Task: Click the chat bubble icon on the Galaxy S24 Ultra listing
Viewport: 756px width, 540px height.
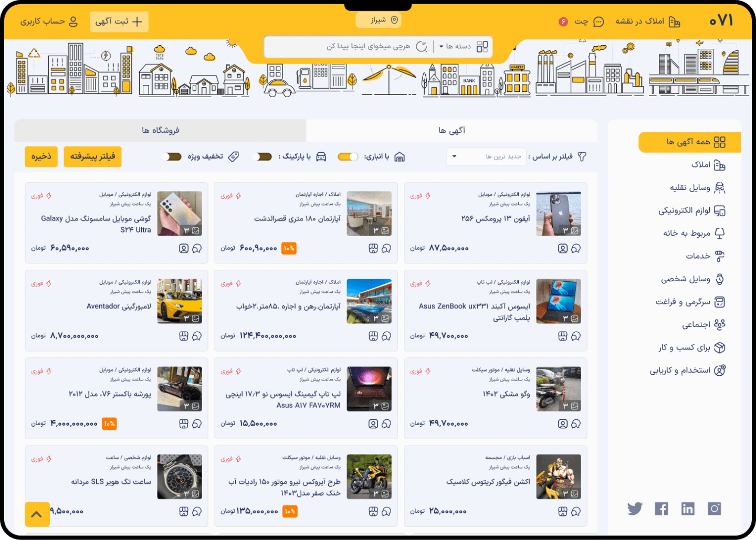Action: click(197, 248)
